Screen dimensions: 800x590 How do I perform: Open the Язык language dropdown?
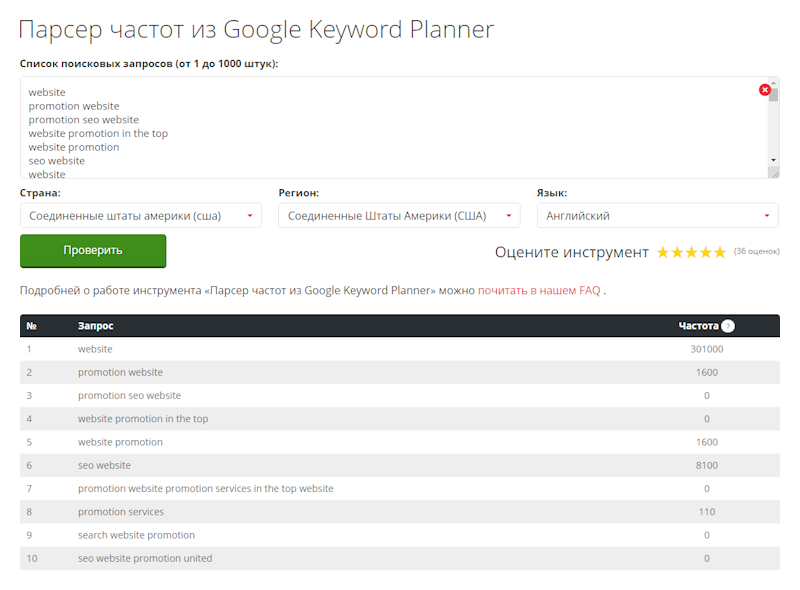point(658,215)
